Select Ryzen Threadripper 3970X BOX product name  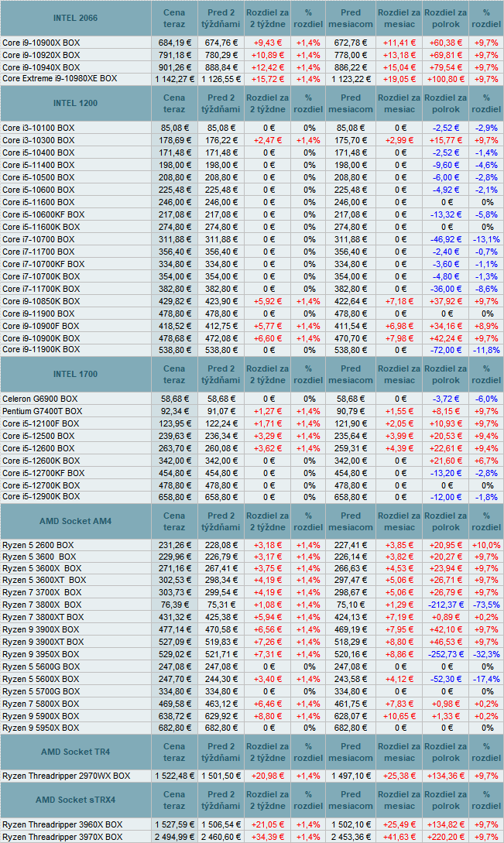tap(63, 837)
